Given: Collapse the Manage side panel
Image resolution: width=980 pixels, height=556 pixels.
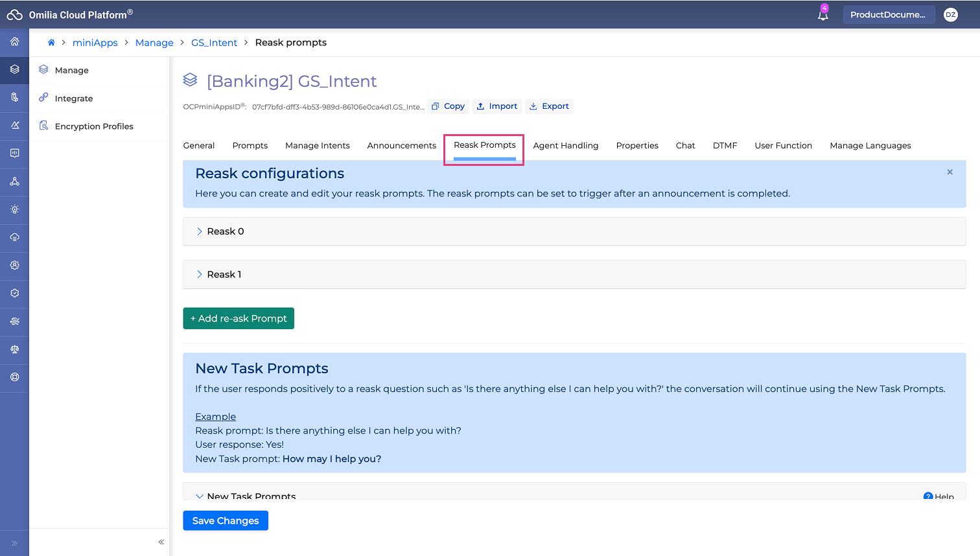Looking at the screenshot, I should [x=161, y=542].
